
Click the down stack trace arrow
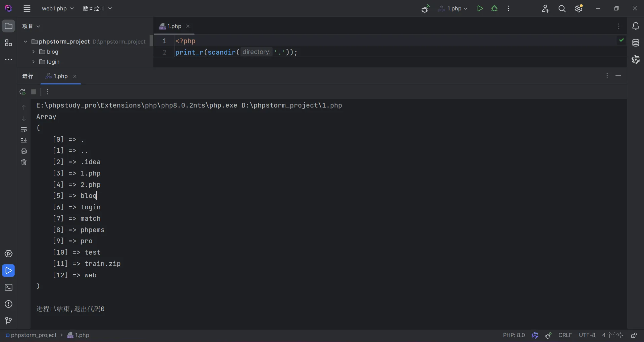pos(24,119)
